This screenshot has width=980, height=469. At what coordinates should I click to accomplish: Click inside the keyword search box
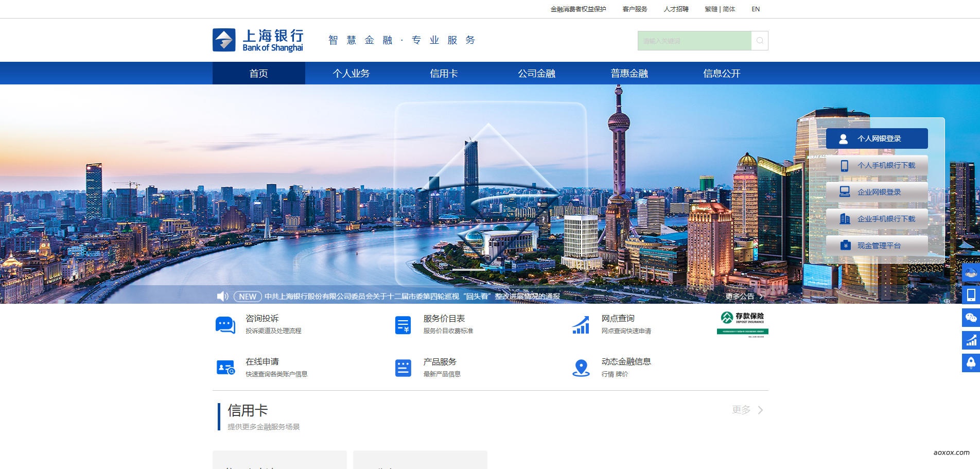(695, 40)
